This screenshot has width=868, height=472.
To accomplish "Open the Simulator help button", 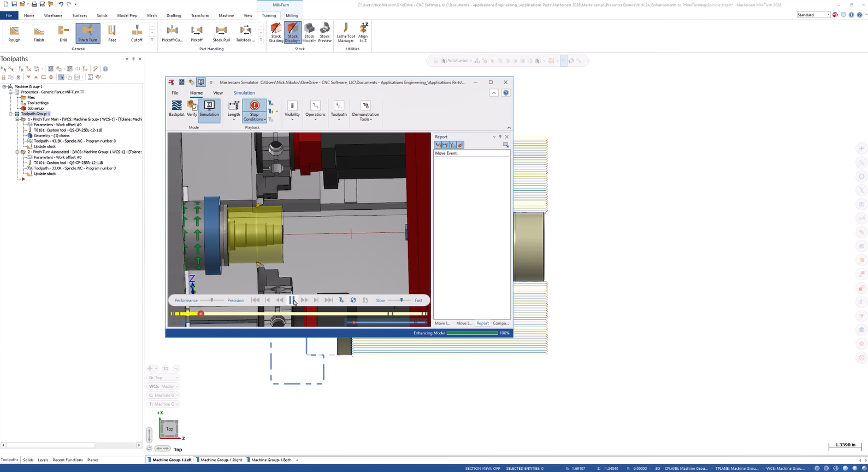I will click(x=506, y=93).
